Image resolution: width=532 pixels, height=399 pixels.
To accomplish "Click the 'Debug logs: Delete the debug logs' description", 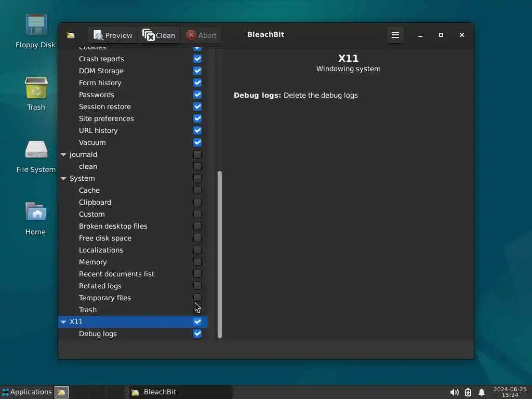I will pyautogui.click(x=296, y=96).
